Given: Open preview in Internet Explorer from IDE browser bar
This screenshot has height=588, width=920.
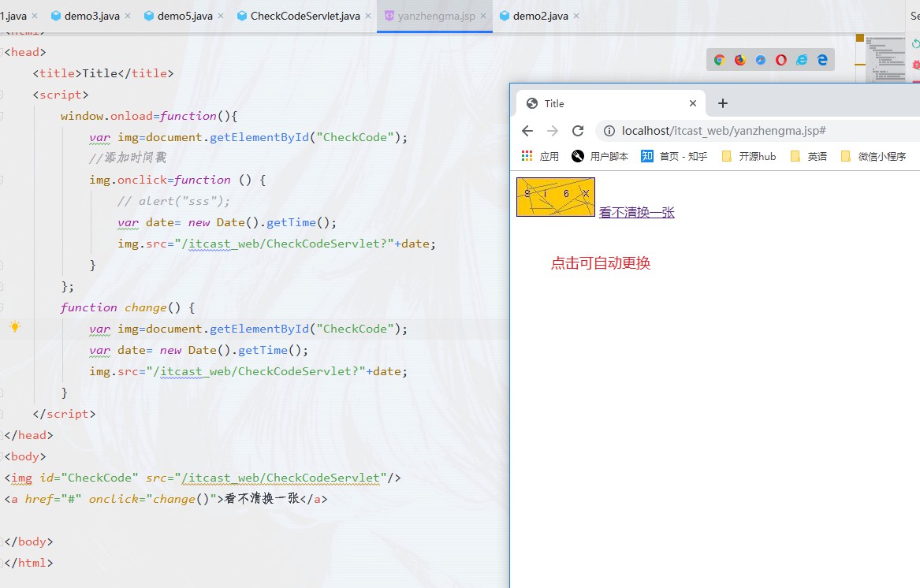Looking at the screenshot, I should [x=802, y=60].
